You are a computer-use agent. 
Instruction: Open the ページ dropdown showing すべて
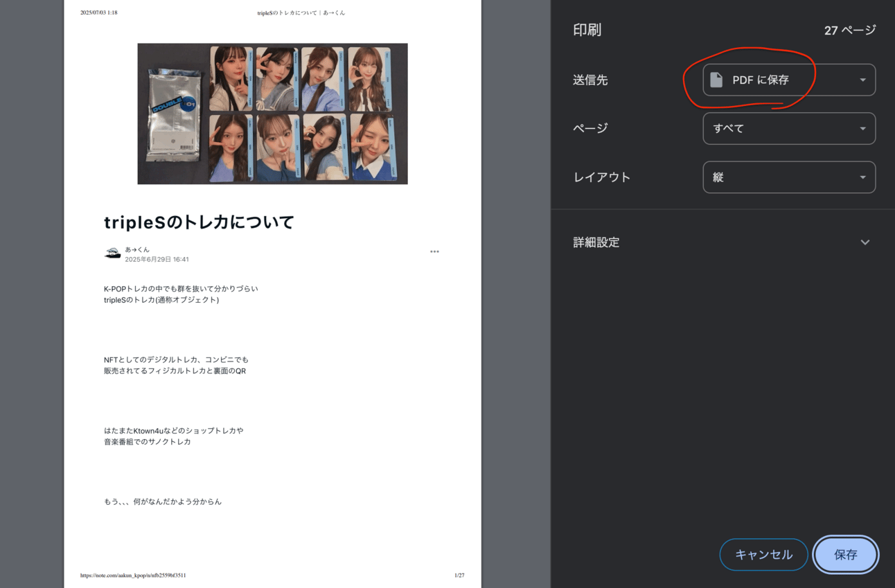(789, 128)
